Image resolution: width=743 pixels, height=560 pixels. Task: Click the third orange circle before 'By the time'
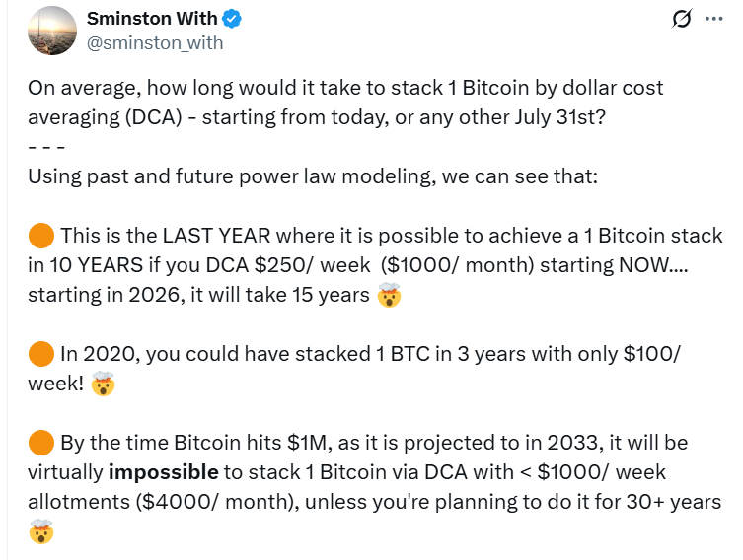pos(41,442)
